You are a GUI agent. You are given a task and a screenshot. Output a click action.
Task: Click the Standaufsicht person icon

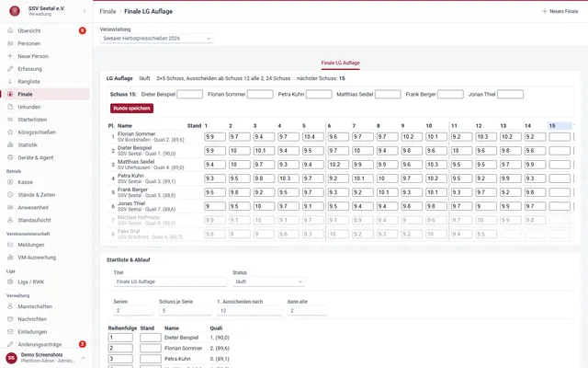[x=10, y=220]
